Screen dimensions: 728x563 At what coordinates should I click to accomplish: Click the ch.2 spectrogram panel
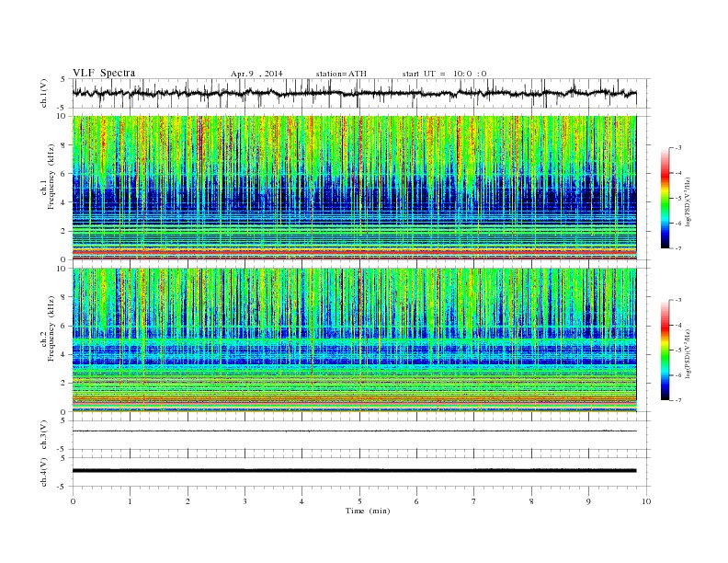coord(354,339)
